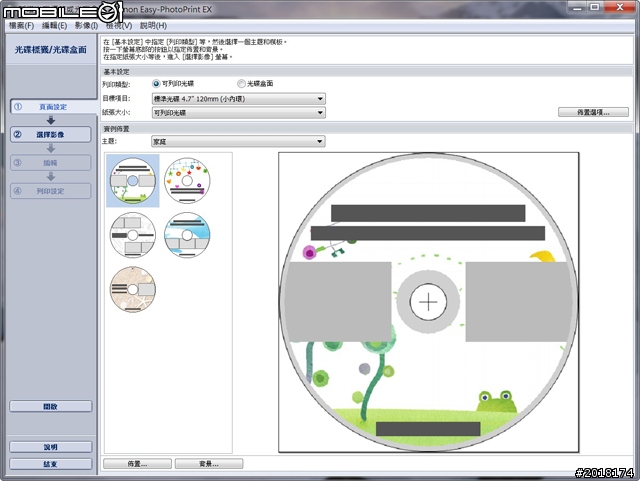Minimize the Easy-PhotoPrint EX window

coord(577,7)
